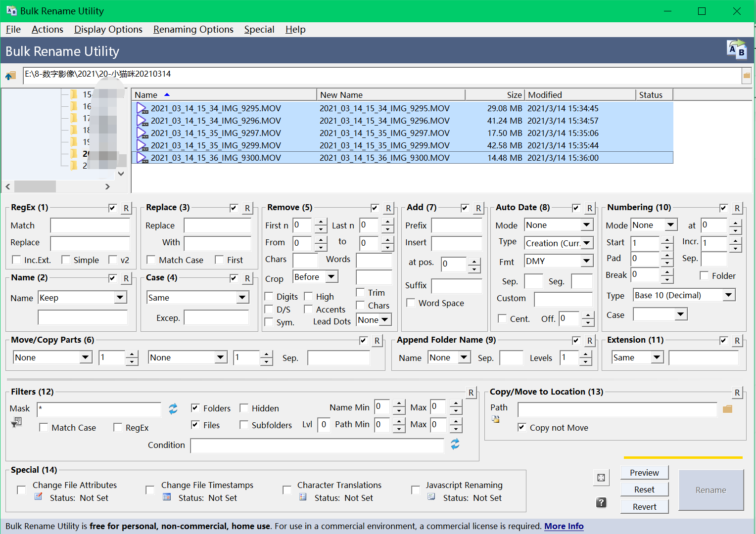The width and height of the screenshot is (756, 534).
Task: Click the Revert button
Action: [644, 507]
